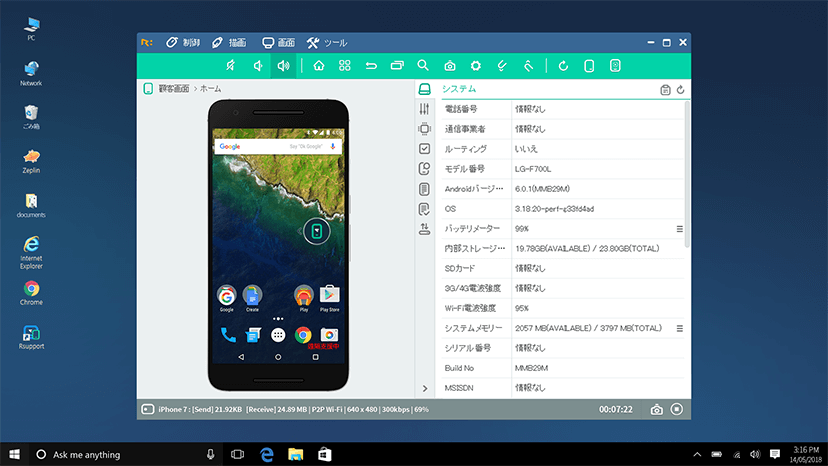Refresh the システム panel information

[681, 90]
